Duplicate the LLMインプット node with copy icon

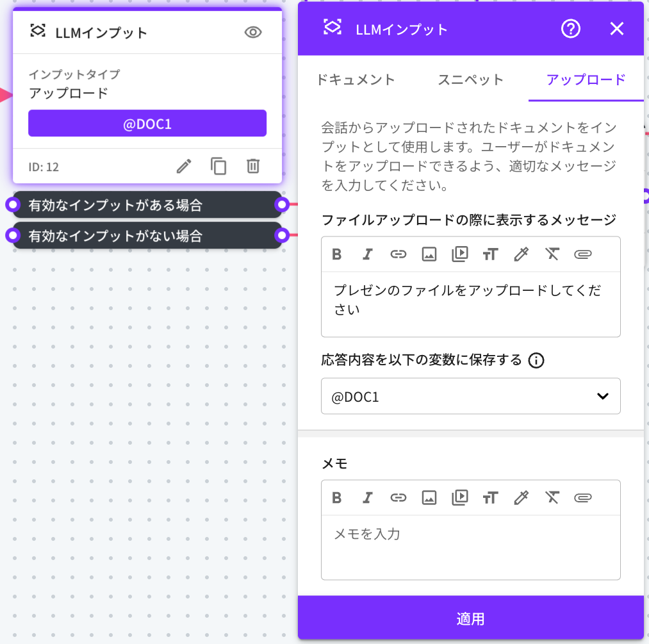(x=218, y=167)
